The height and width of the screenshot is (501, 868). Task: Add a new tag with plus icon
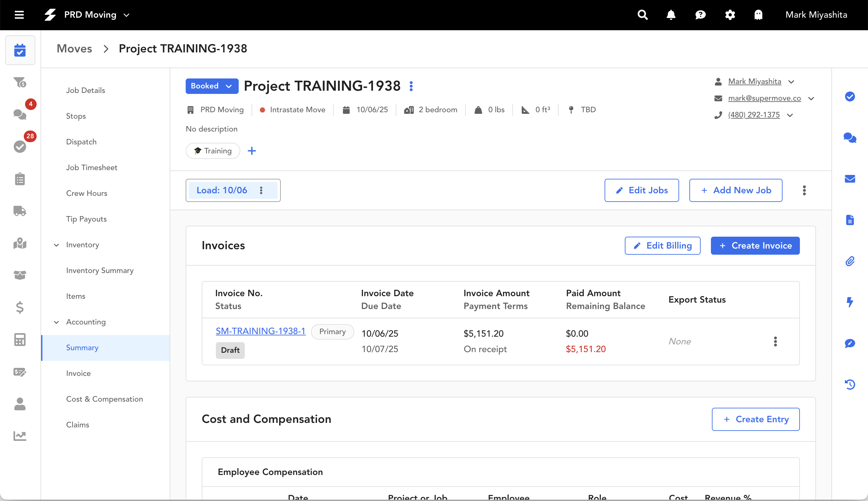(x=252, y=151)
